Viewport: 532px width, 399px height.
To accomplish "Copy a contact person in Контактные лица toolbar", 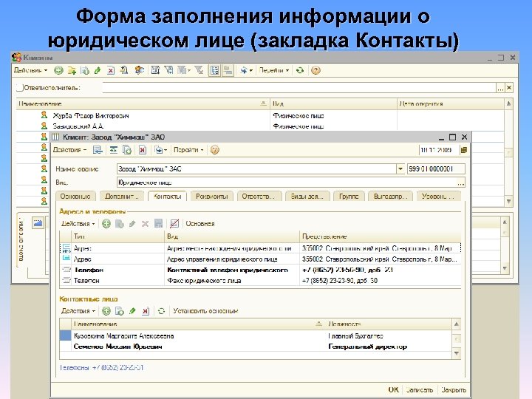I will pos(120,311).
